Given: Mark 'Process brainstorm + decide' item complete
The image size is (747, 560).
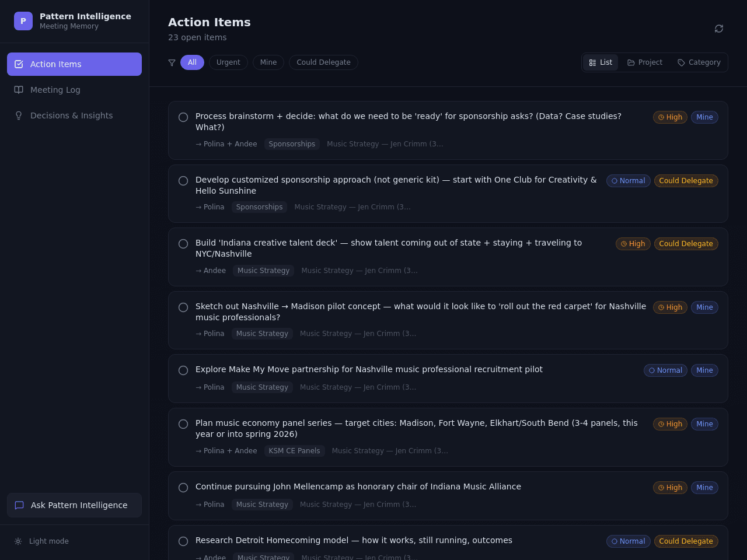Looking at the screenshot, I should [183, 117].
